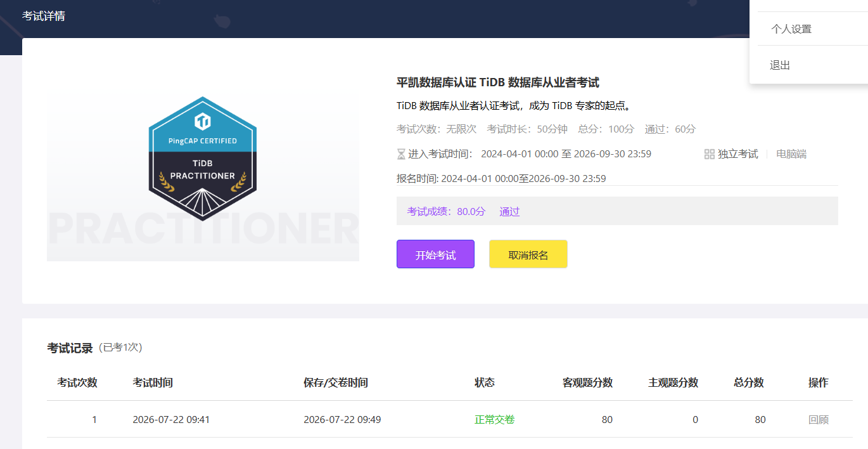Click the (已考1次) count text
The width and height of the screenshot is (868, 449).
(121, 348)
